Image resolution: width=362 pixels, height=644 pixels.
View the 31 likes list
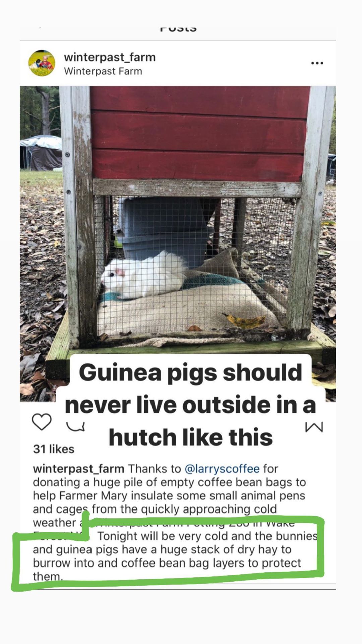[54, 449]
